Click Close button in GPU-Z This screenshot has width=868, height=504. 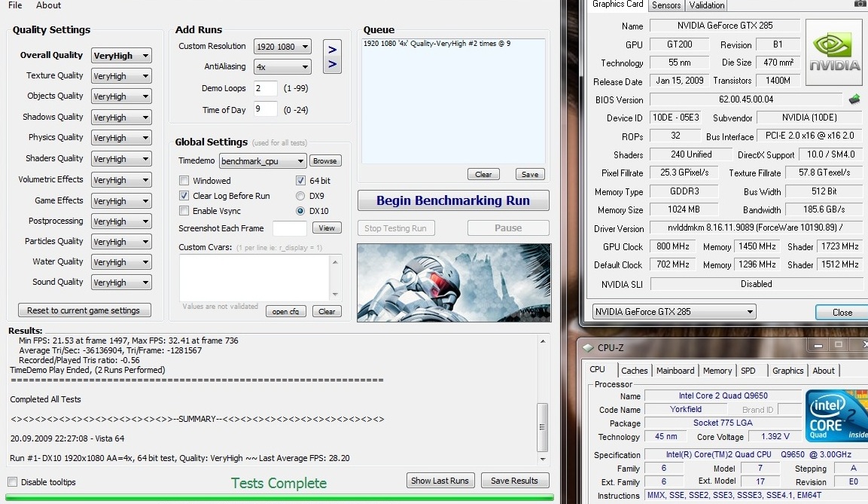(842, 313)
